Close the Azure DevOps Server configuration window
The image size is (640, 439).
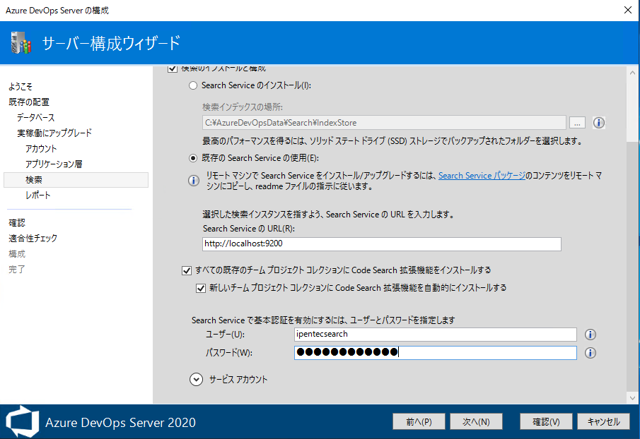[x=628, y=10]
